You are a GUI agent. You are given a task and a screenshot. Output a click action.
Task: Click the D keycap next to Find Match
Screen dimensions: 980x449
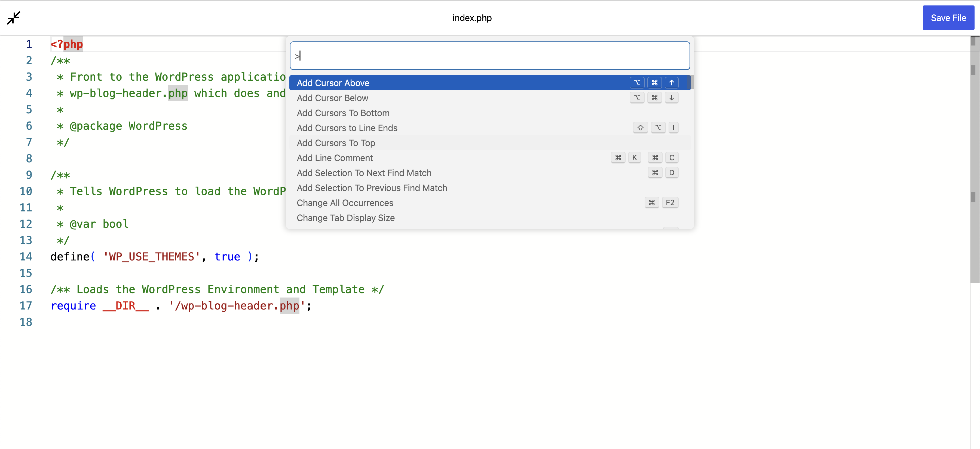672,172
